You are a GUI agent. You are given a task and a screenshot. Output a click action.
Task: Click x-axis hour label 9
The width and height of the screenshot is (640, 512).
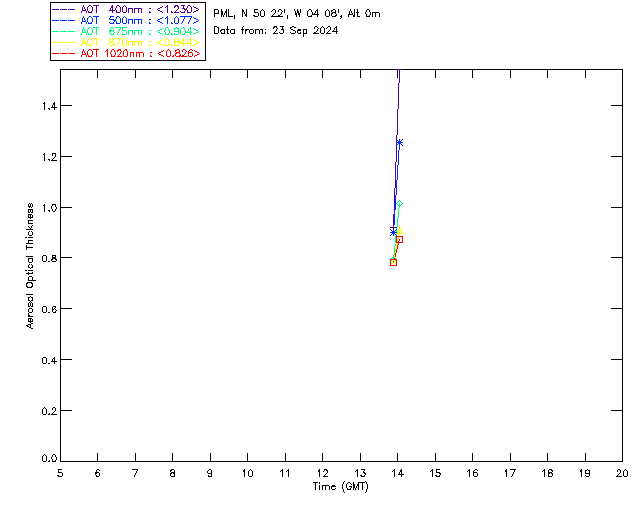point(210,473)
